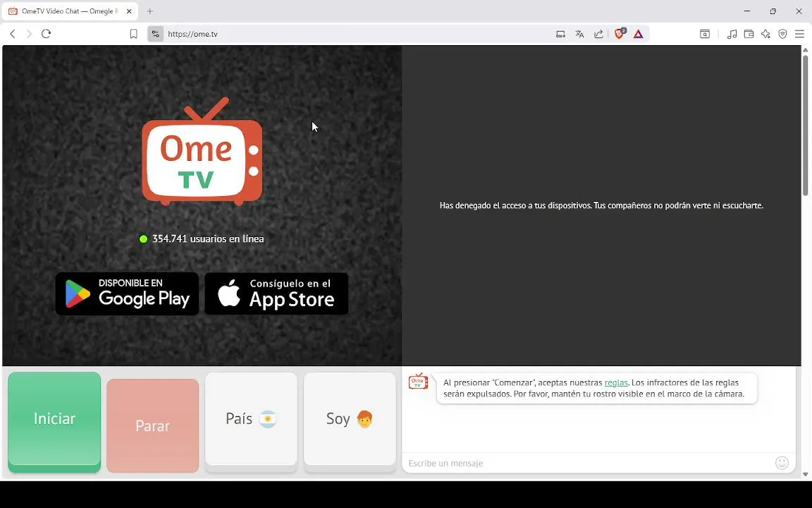
Task: Open the browser hamburger menu
Action: pos(799,34)
